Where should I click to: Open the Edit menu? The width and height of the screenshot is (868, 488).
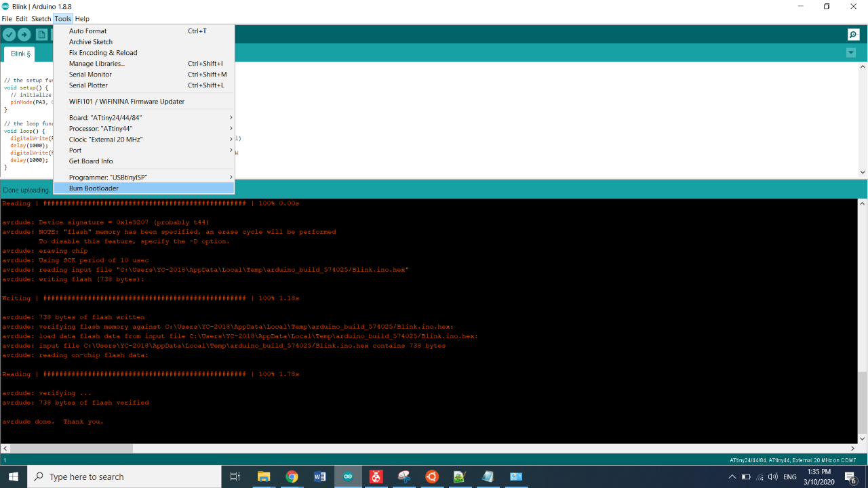coord(22,19)
